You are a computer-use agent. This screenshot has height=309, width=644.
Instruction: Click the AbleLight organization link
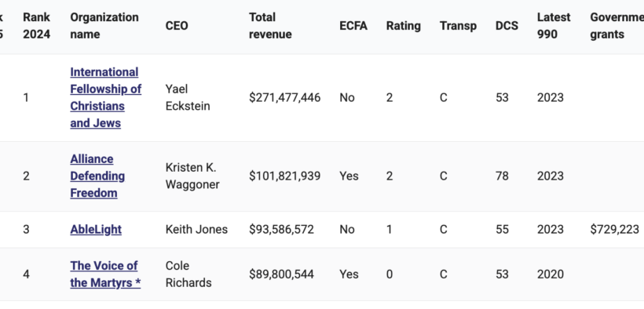(x=96, y=229)
